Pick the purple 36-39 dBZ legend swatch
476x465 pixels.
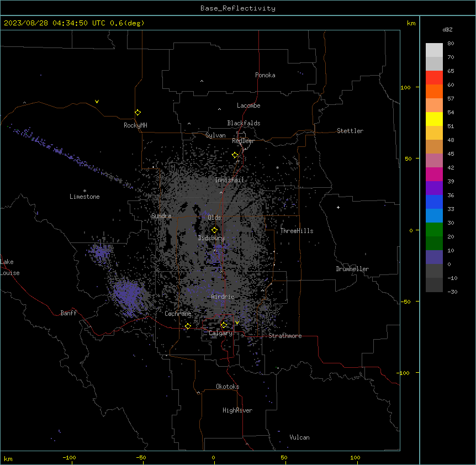point(434,188)
